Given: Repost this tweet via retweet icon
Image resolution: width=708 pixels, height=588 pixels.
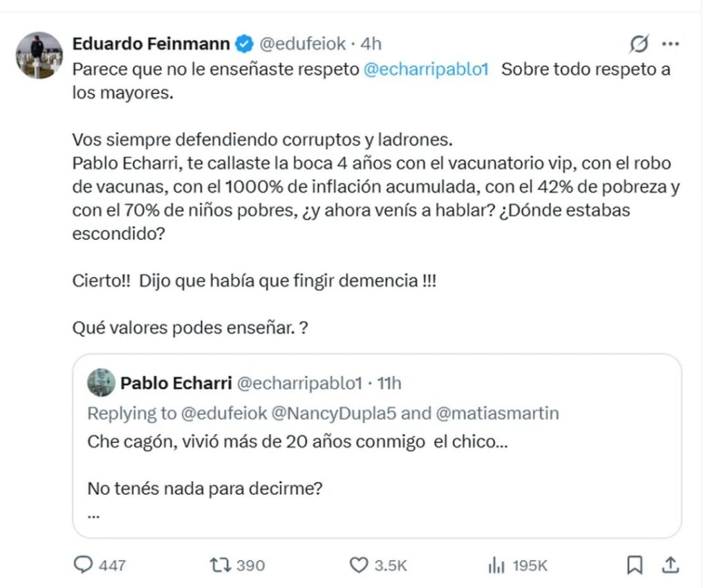Looking at the screenshot, I should [219, 565].
